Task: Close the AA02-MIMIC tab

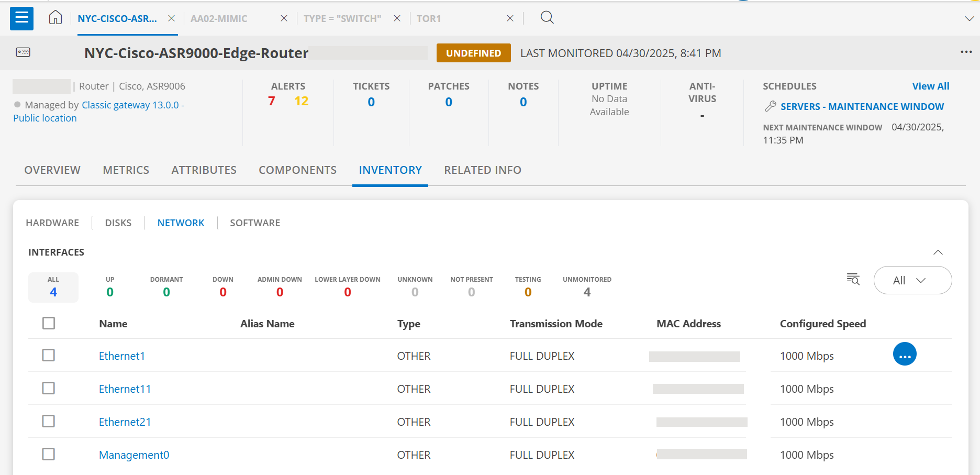Action: point(284,18)
